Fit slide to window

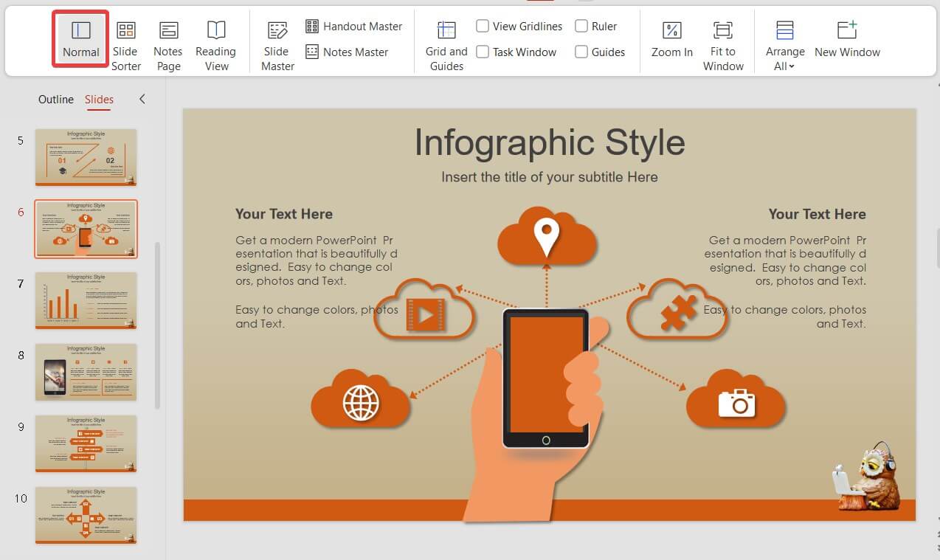click(723, 46)
